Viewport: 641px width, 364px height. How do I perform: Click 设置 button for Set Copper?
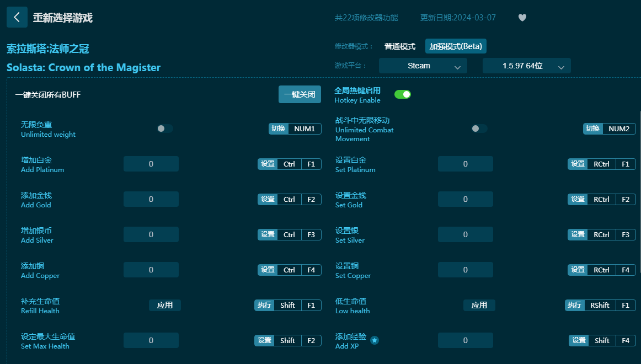click(x=578, y=270)
